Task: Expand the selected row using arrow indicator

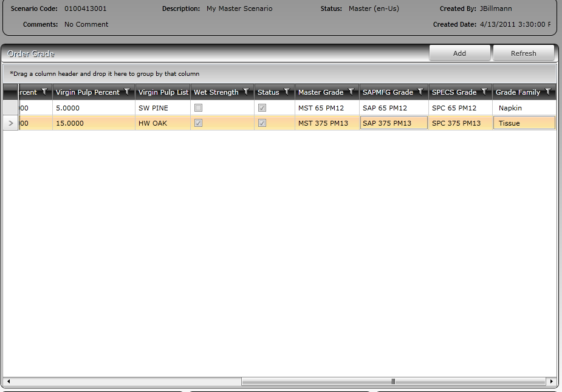Action: pos(11,123)
